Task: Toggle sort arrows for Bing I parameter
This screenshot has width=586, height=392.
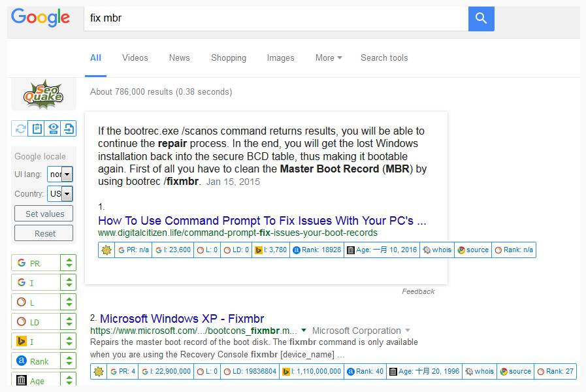Action: pos(69,341)
